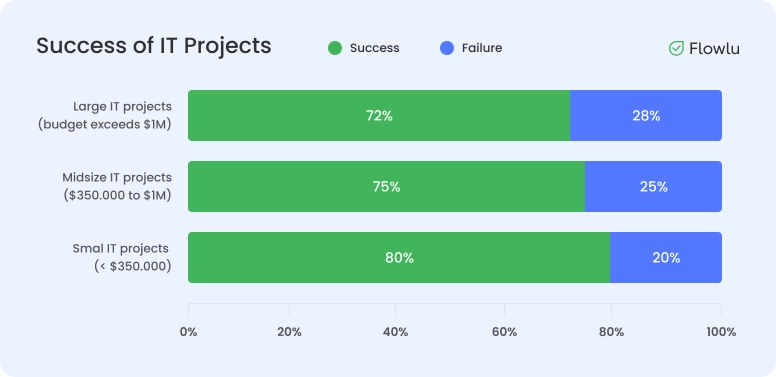Click the Flowlu checkmark logo icon
The image size is (776, 377).
click(x=676, y=48)
